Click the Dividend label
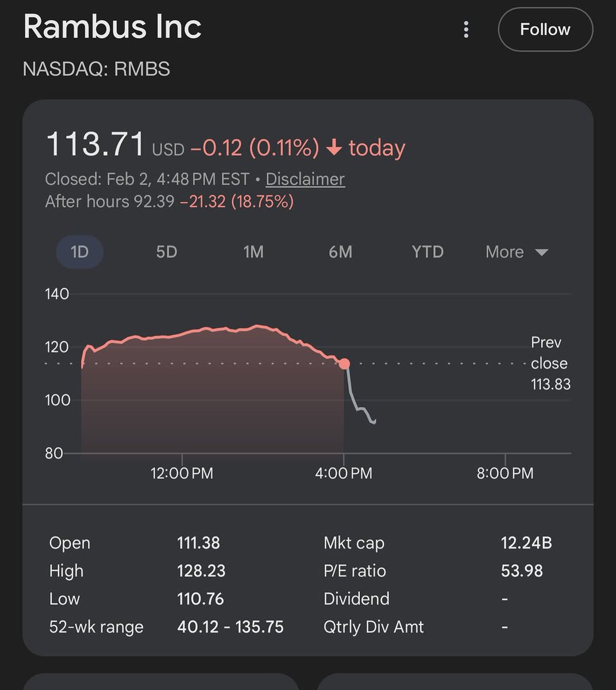Screen dimensions: 616x690 click(x=356, y=599)
